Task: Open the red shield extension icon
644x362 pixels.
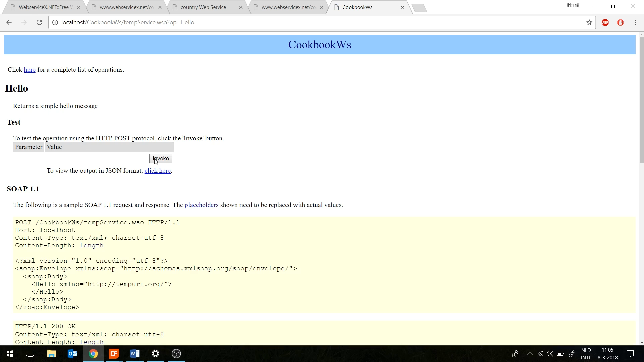Action: [x=620, y=22]
